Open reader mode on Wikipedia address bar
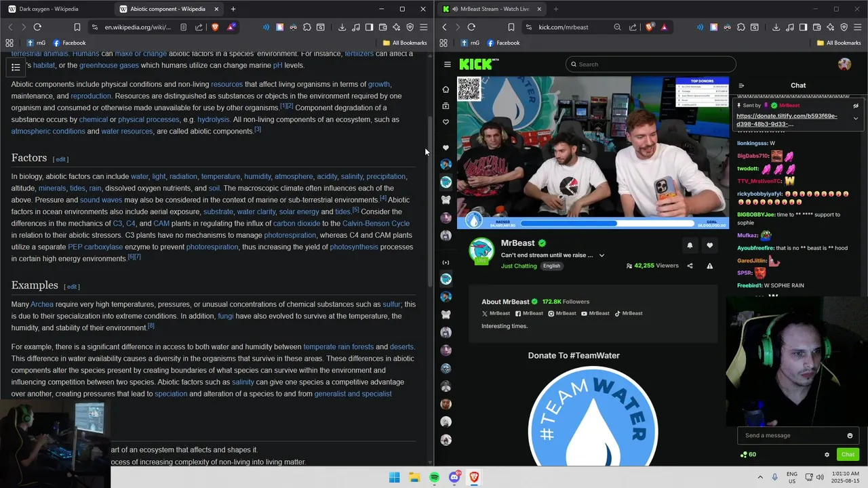The width and height of the screenshot is (868, 488). 184,27
